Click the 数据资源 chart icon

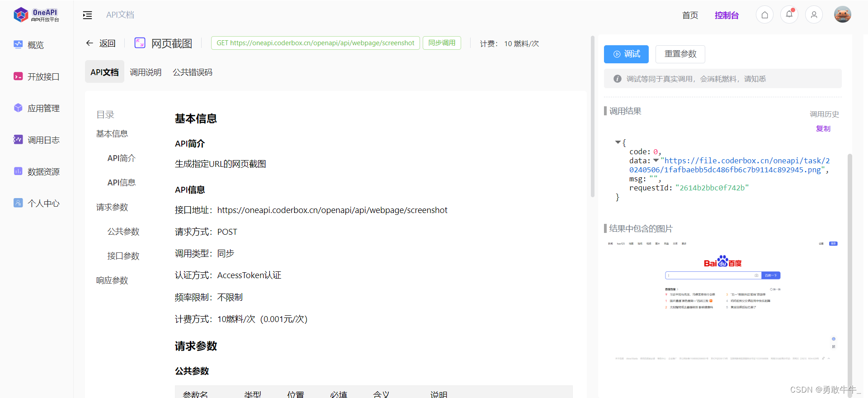(x=18, y=171)
